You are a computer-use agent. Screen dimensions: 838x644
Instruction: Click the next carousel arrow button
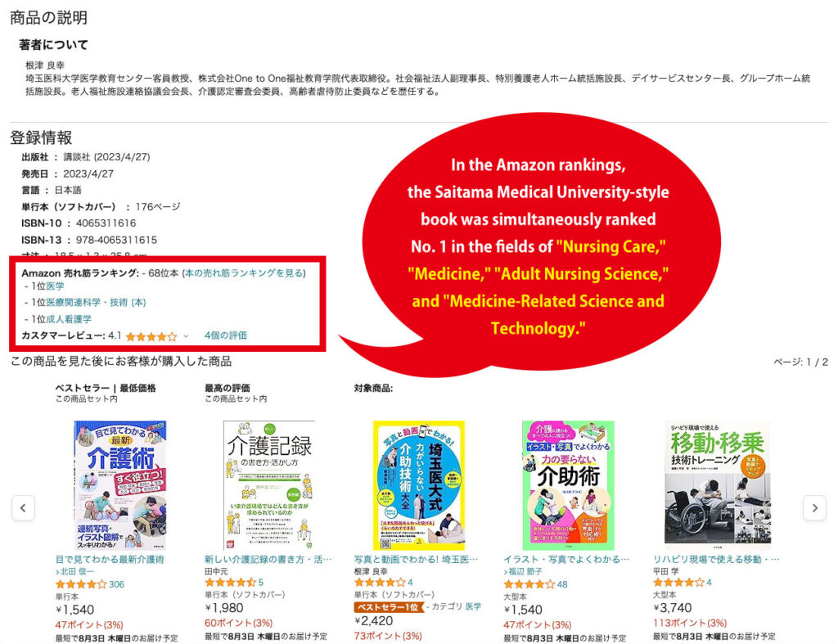point(814,507)
